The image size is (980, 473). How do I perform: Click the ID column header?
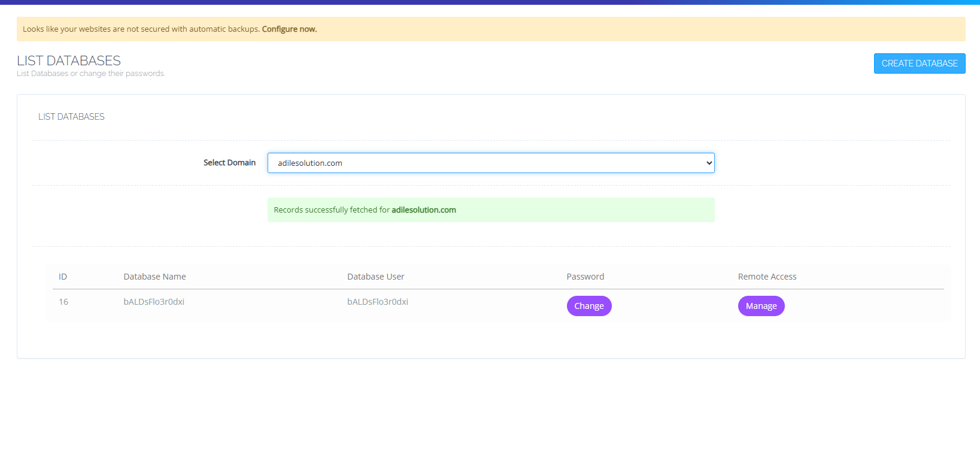63,277
